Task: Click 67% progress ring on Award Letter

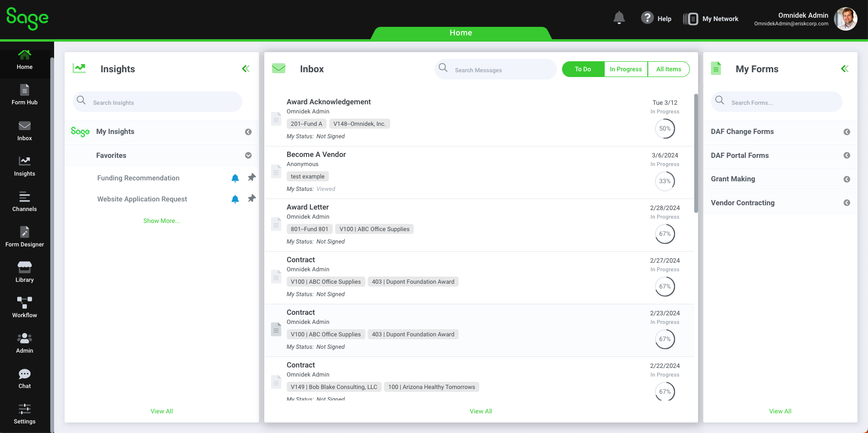Action: [x=665, y=234]
